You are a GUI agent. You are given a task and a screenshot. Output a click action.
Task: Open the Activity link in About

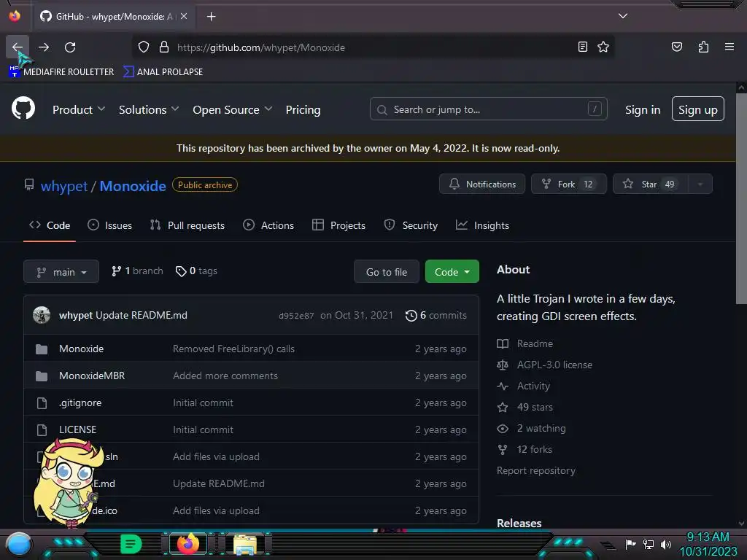[524, 386]
